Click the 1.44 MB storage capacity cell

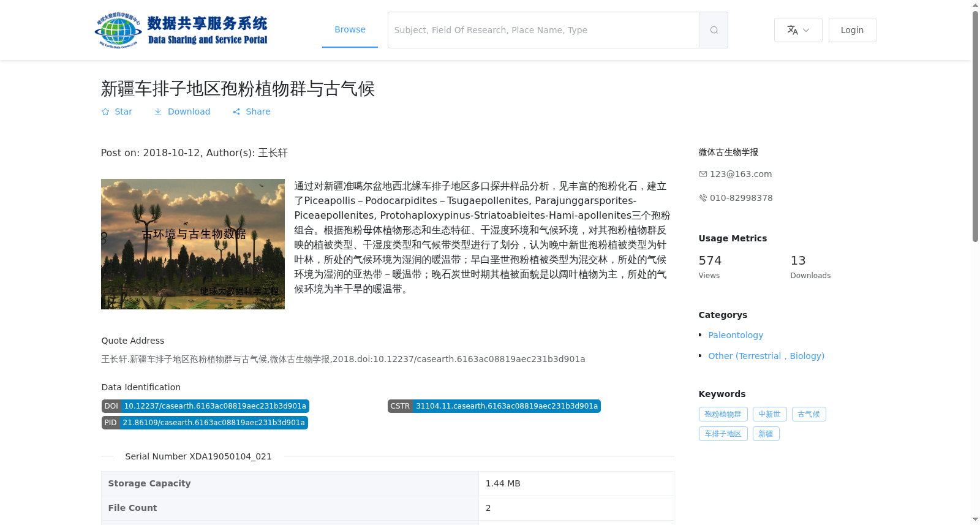(x=576, y=483)
